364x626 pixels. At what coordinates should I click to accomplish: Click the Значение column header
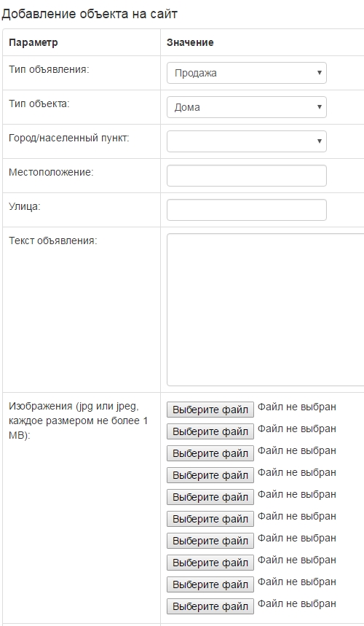(190, 42)
